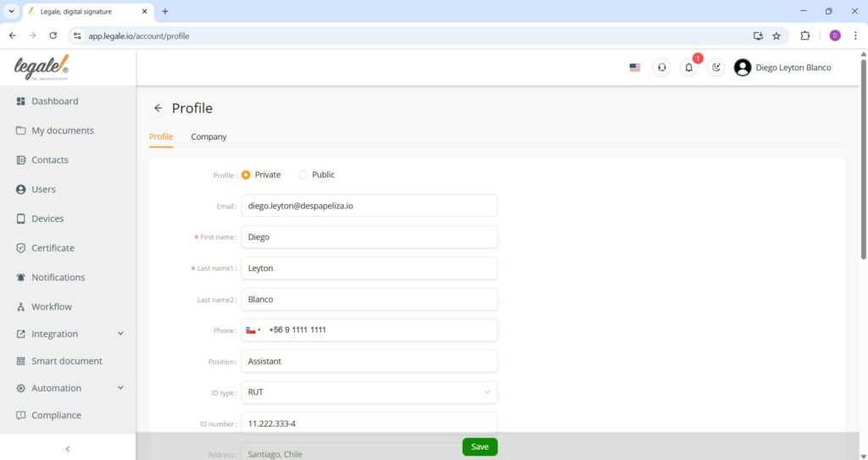This screenshot has width=868, height=460.
Task: Click the Legale logo
Action: pyautogui.click(x=42, y=68)
